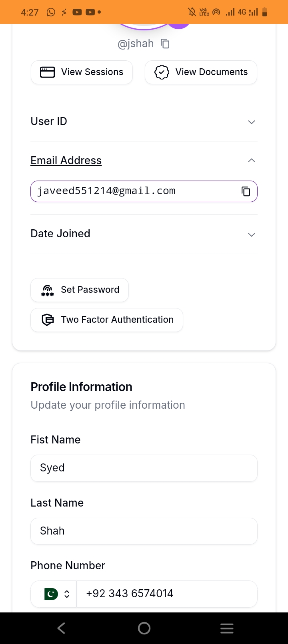This screenshot has height=644, width=288.
Task: Tap the fingerprint password icon
Action: click(48, 290)
